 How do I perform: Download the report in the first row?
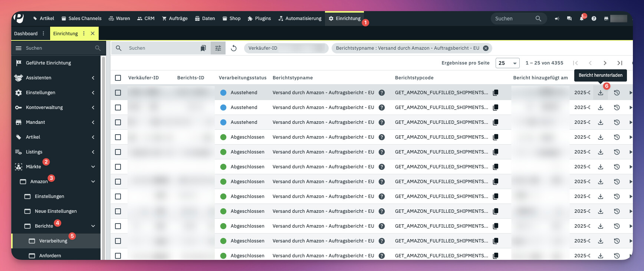pos(600,93)
